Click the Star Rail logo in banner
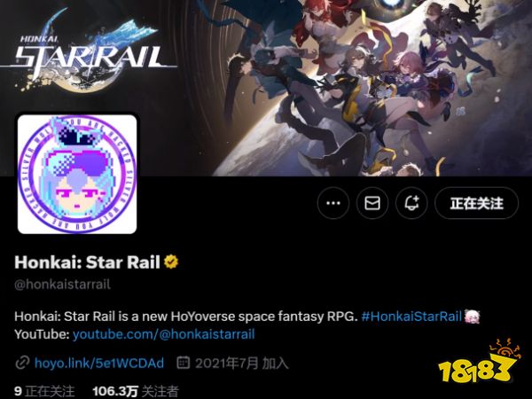The width and height of the screenshot is (532, 399). (88, 51)
